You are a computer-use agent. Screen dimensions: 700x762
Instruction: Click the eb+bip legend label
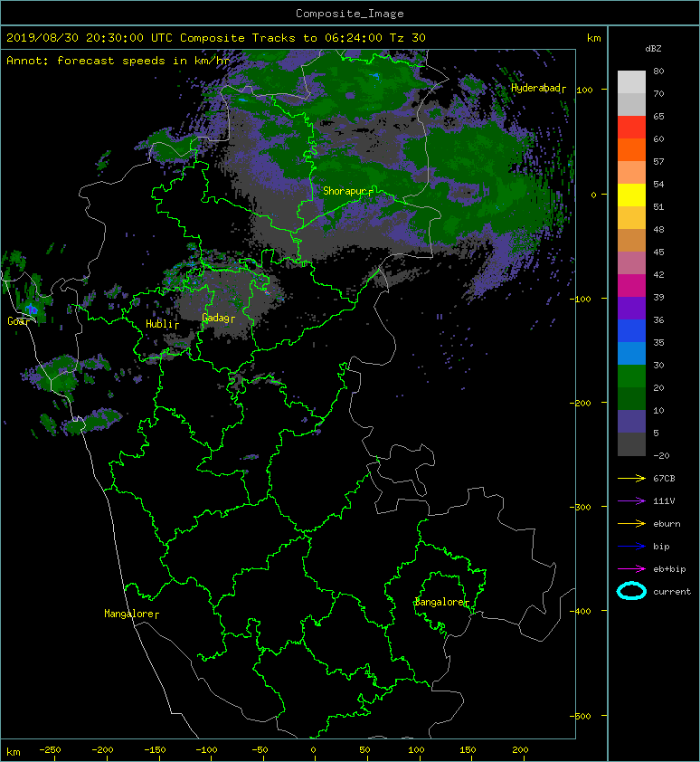(x=669, y=569)
